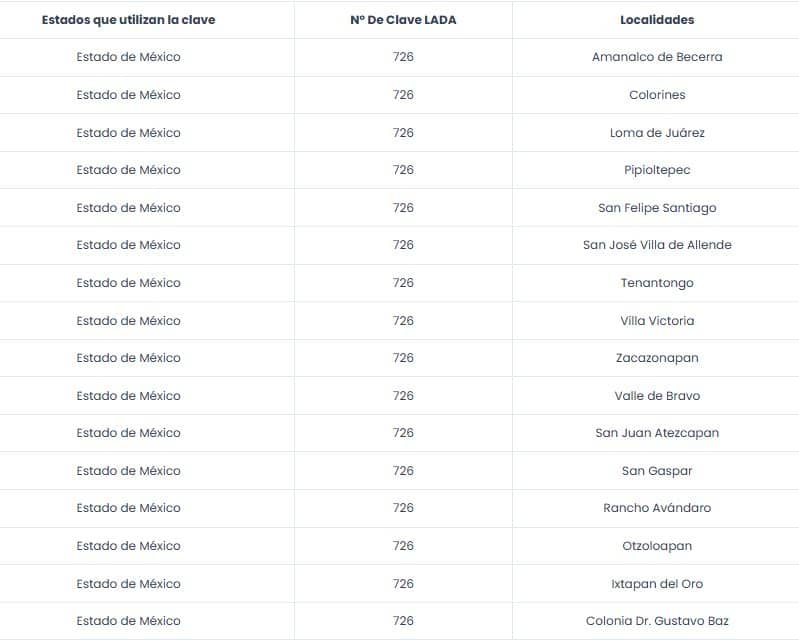Click the 'Nº De Clave LADA' column header

coord(403,20)
